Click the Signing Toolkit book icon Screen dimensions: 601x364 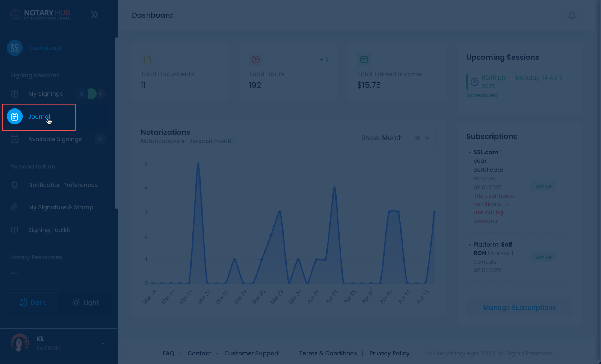15,230
